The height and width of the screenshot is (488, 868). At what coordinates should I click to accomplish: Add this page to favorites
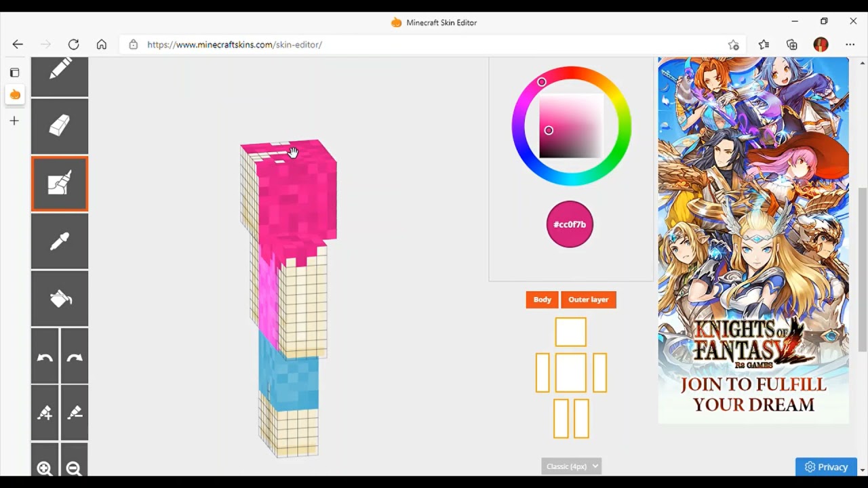pyautogui.click(x=733, y=45)
